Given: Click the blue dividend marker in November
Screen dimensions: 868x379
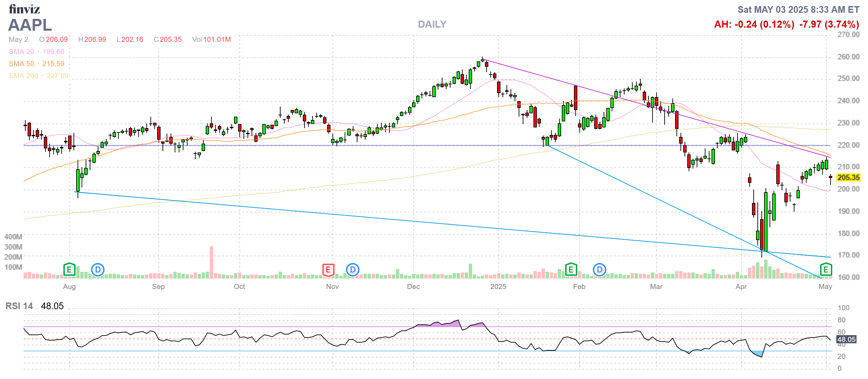Looking at the screenshot, I should coord(353,270).
